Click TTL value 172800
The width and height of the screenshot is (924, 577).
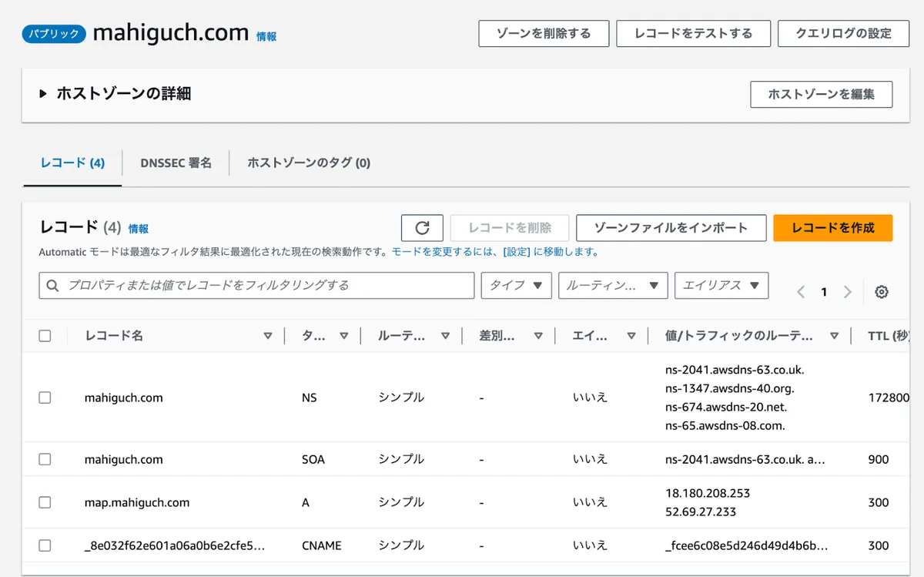tap(889, 398)
